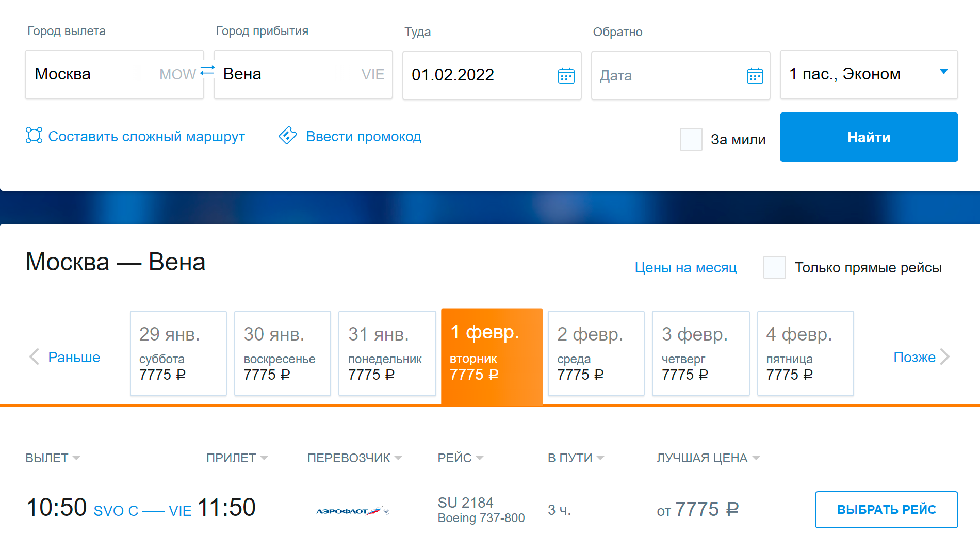Click the Туда date field 01.02.2022

[x=492, y=75]
